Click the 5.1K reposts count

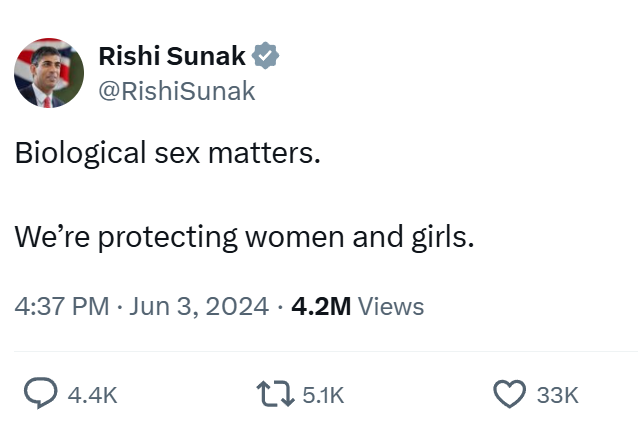click(x=323, y=395)
